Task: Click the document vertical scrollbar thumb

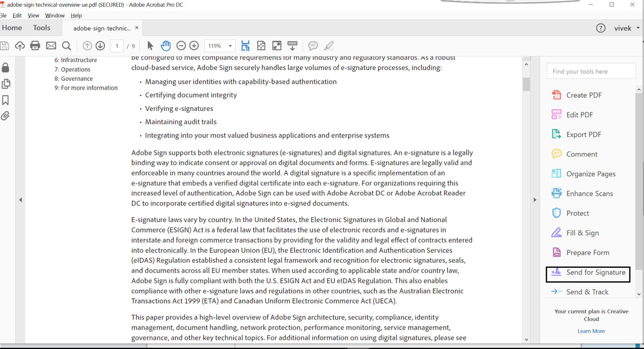Action: coord(526,84)
